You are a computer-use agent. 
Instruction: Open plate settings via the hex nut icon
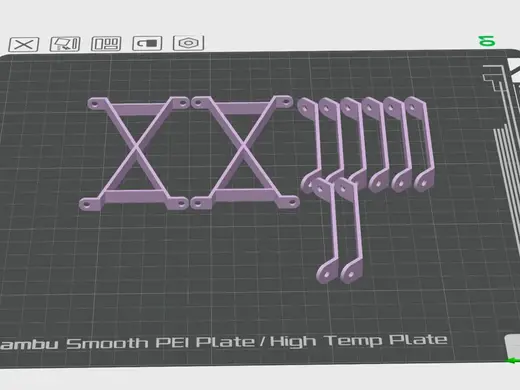coord(189,43)
